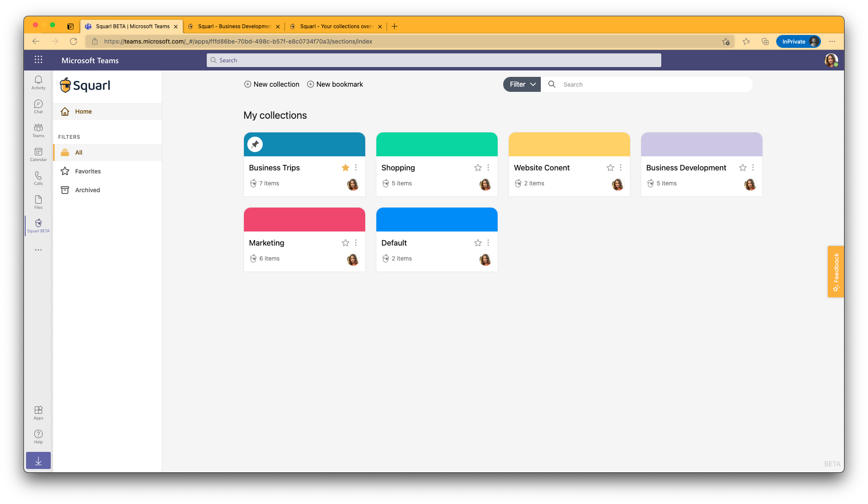This screenshot has width=868, height=504.
Task: Open the Business Trips collection title
Action: (x=274, y=168)
